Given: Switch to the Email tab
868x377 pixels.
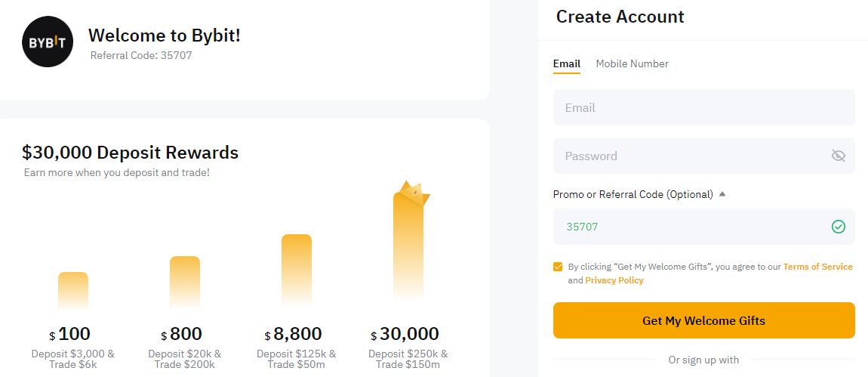Looking at the screenshot, I should click(x=566, y=63).
